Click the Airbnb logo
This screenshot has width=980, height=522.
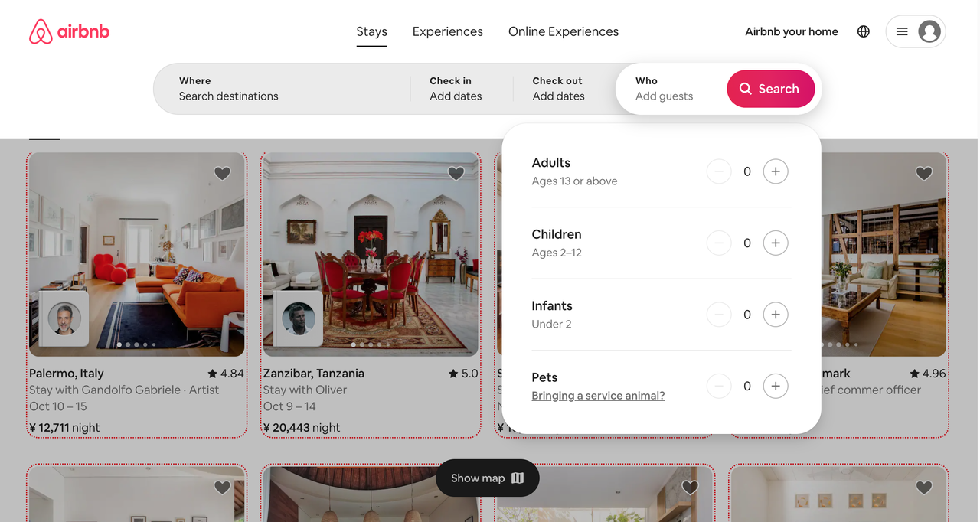point(69,32)
